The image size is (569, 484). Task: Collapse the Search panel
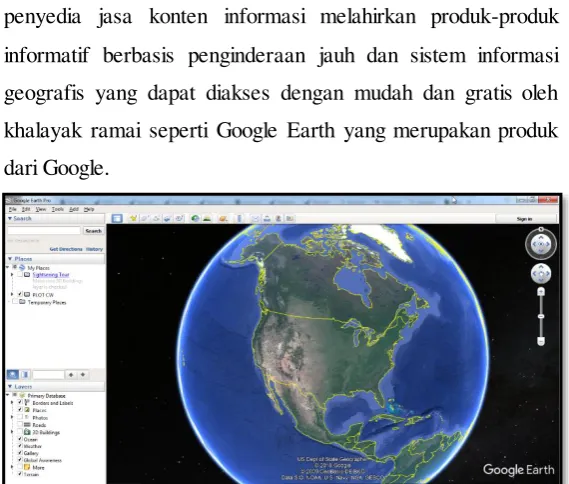point(10,218)
